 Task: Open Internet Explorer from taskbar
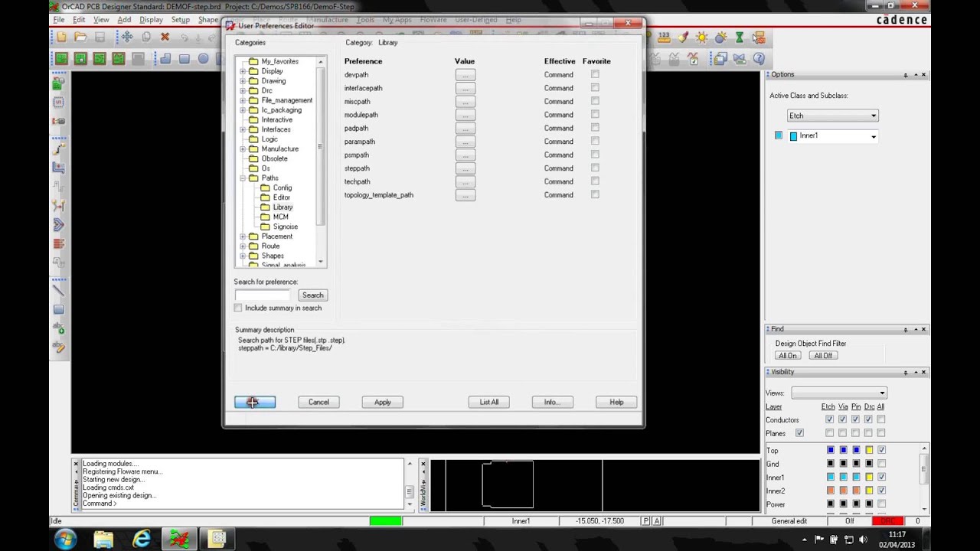pos(142,540)
